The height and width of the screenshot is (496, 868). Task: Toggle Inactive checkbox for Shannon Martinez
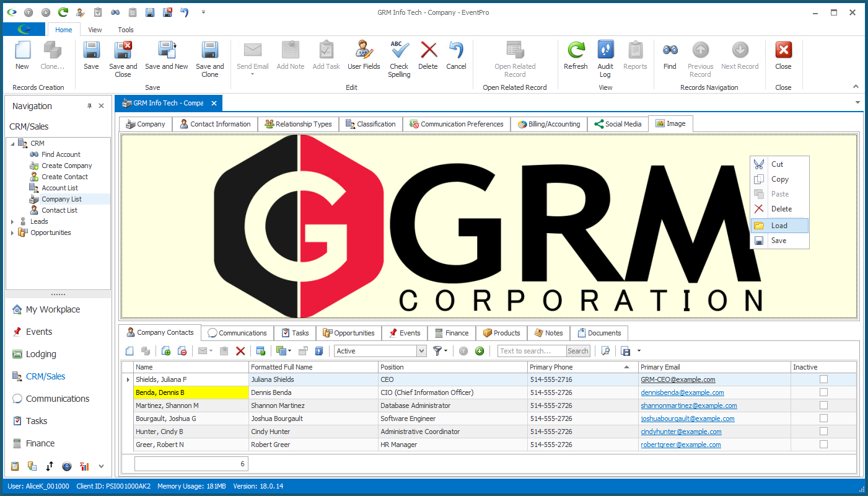pyautogui.click(x=823, y=405)
